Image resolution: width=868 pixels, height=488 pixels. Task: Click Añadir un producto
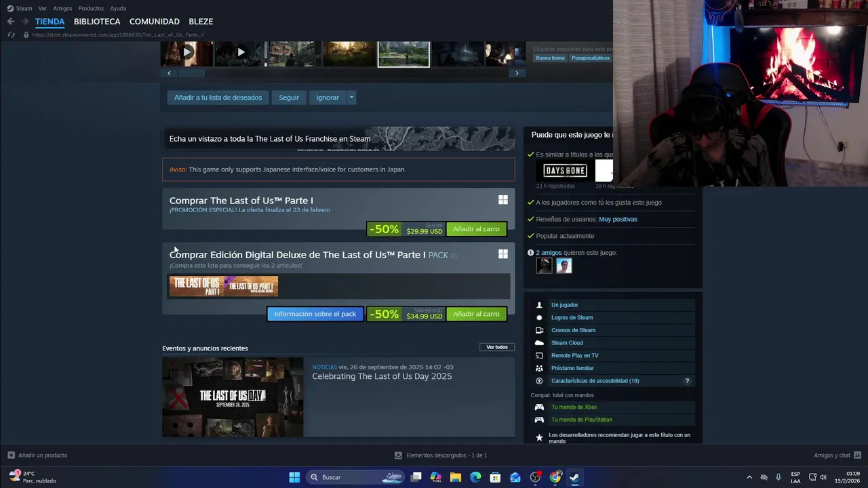pos(37,455)
